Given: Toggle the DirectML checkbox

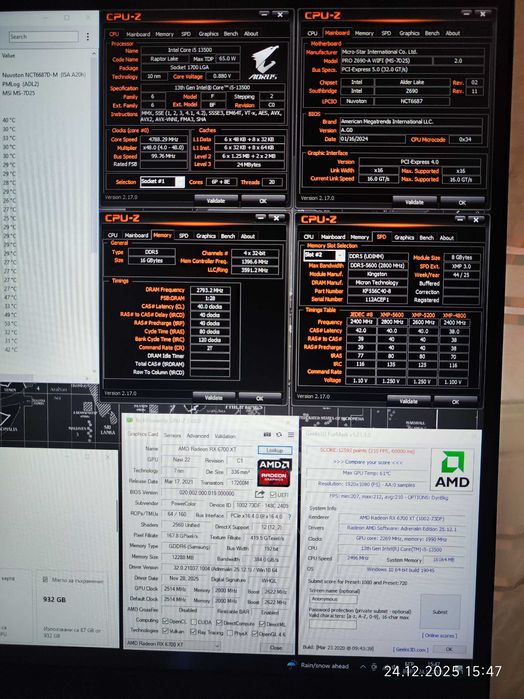Looking at the screenshot, I should pos(262,623).
